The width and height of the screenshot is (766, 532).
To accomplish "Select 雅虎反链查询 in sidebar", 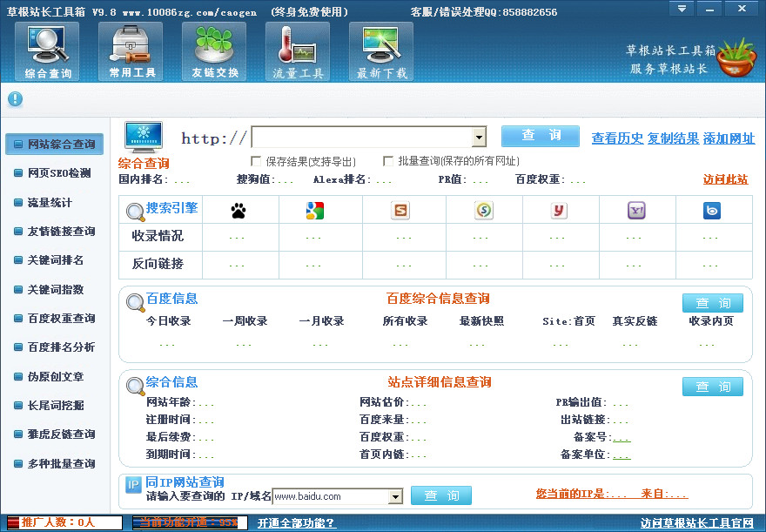I will pyautogui.click(x=54, y=434).
